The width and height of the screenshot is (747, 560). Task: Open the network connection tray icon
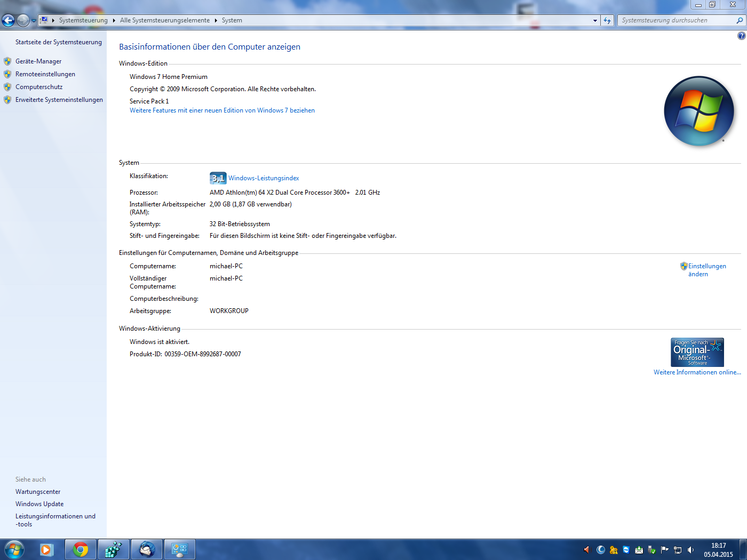[678, 550]
